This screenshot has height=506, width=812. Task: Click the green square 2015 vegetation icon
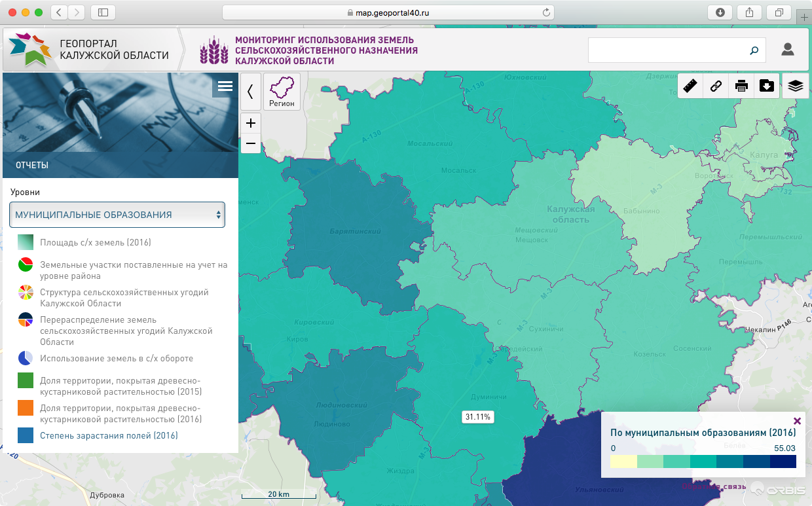point(26,380)
